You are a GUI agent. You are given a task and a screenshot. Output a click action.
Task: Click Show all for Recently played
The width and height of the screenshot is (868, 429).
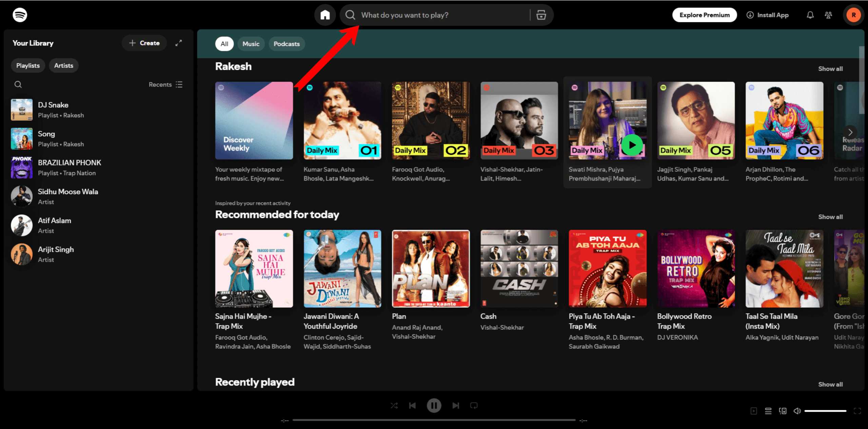[x=830, y=384]
